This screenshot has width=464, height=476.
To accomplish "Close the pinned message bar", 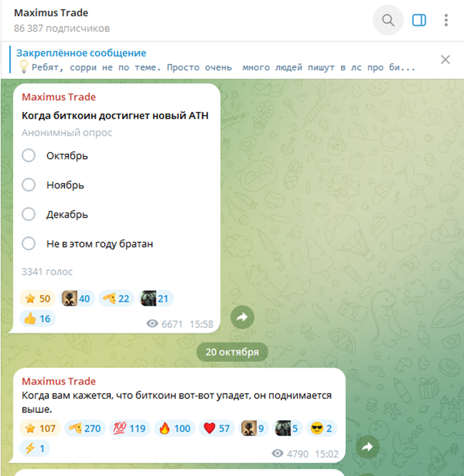I will coord(445,59).
